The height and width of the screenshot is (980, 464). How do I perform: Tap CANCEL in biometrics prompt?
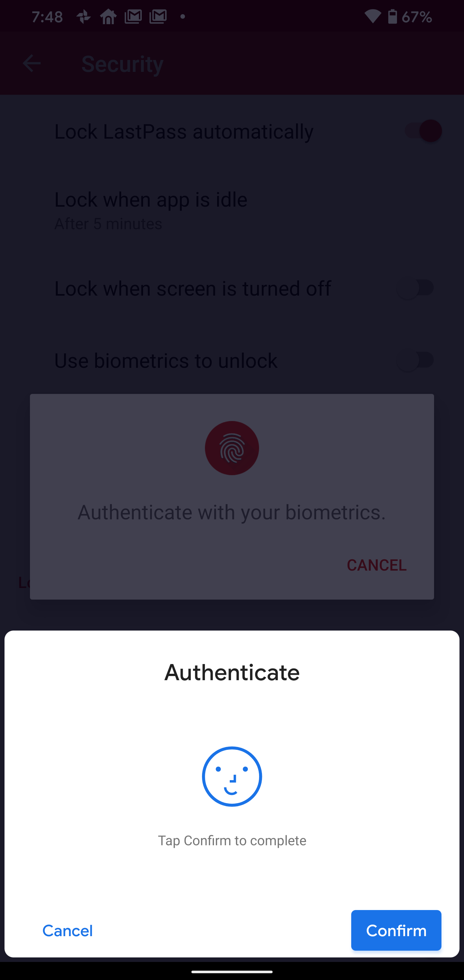coord(377,565)
